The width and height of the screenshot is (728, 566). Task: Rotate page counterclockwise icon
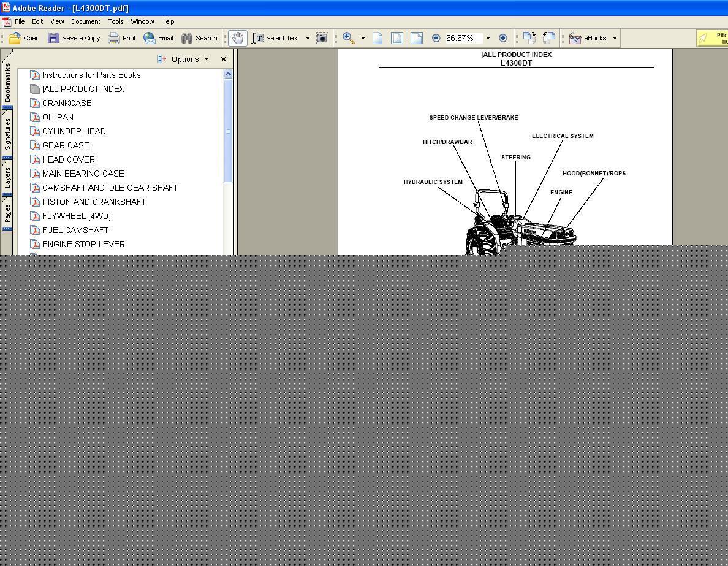tap(549, 38)
